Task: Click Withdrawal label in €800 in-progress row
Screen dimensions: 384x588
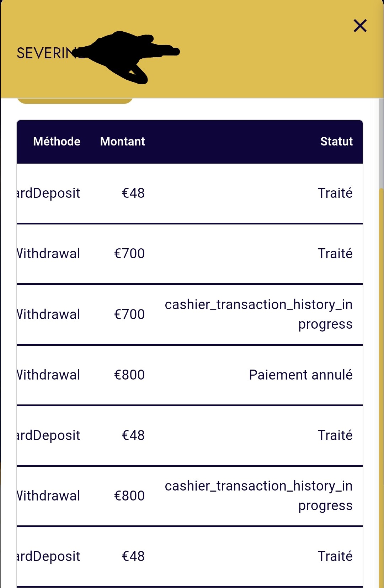Action: (x=49, y=496)
